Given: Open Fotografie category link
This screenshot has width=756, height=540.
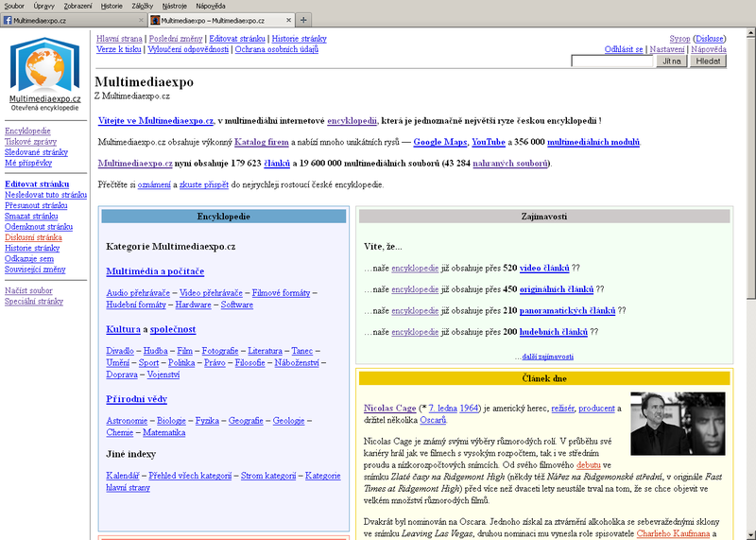Looking at the screenshot, I should point(220,351).
